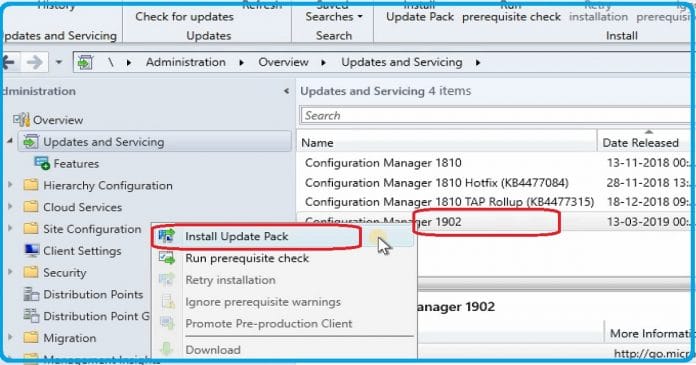Select Features in the navigation tree
Image resolution: width=696 pixels, height=365 pixels.
tap(76, 163)
